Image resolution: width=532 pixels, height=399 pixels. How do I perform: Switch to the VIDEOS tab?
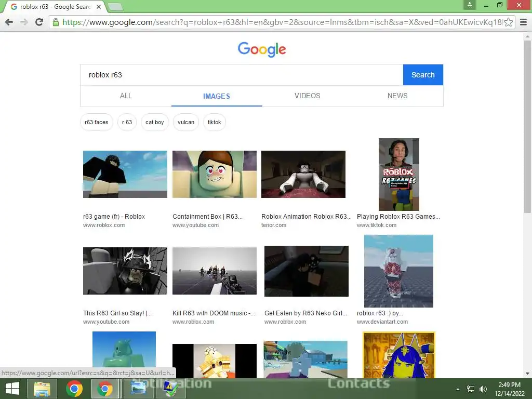coord(308,96)
